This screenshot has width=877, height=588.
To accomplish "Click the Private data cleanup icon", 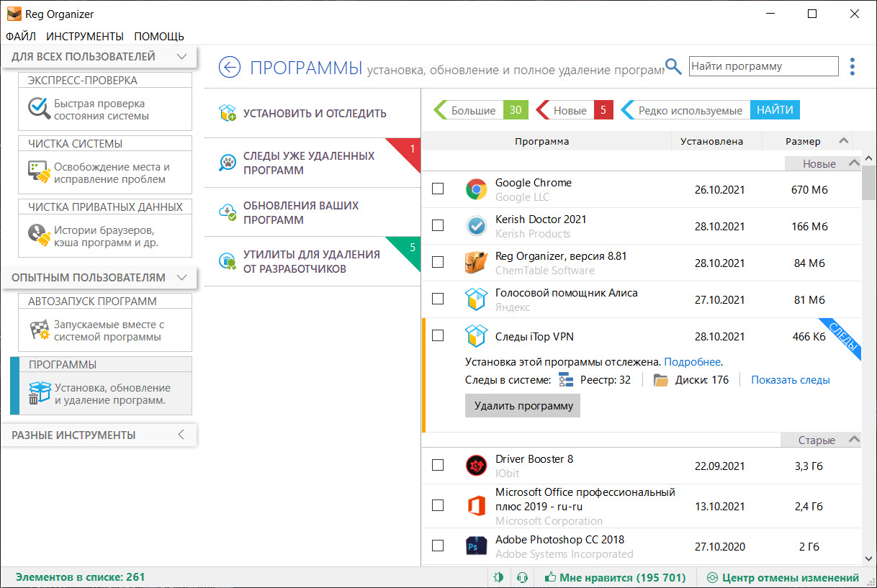I will click(x=37, y=235).
